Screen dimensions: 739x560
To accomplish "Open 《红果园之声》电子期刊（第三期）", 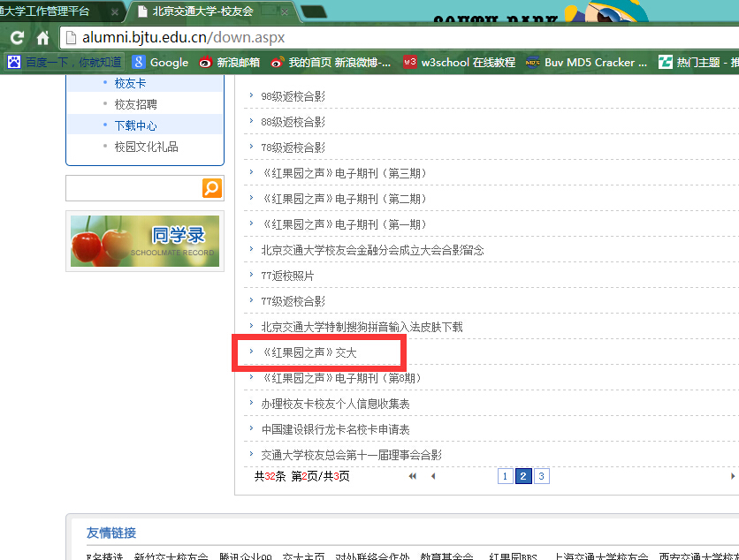I will pyautogui.click(x=344, y=173).
